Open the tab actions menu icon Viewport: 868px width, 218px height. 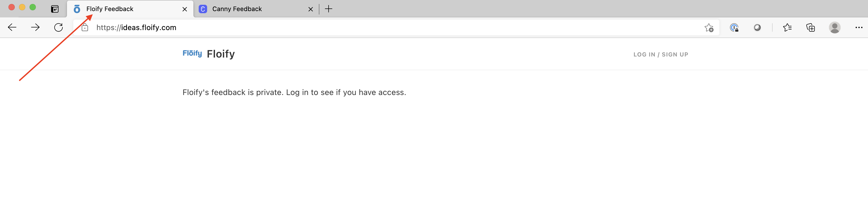click(55, 9)
